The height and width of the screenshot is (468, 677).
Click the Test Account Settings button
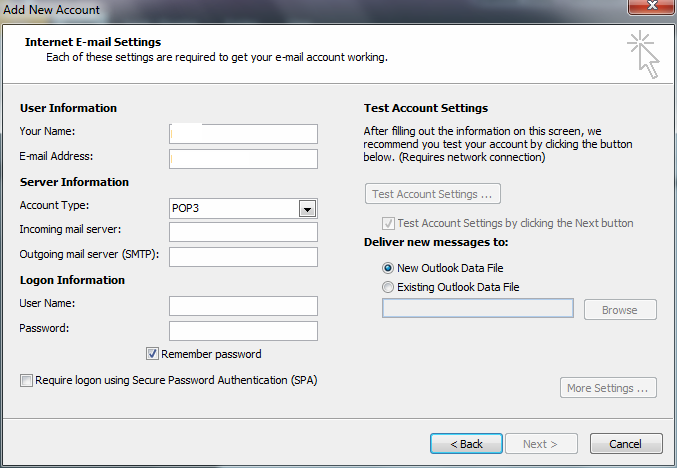coord(433,194)
